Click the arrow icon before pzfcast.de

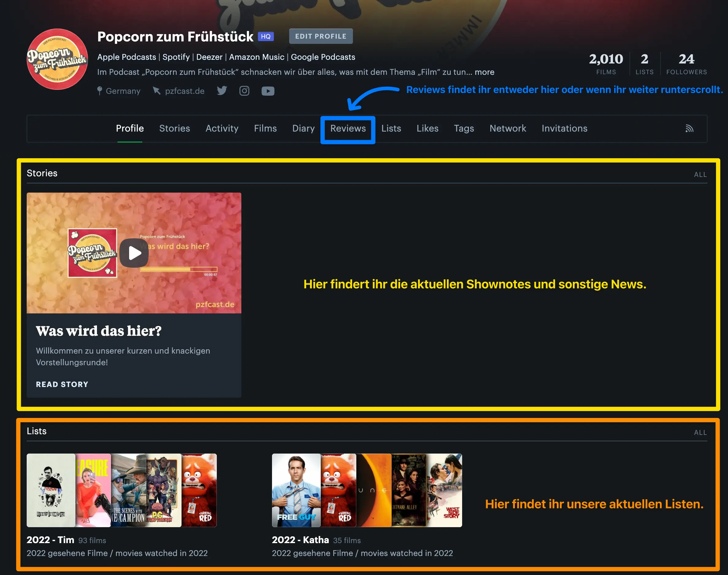point(157,90)
